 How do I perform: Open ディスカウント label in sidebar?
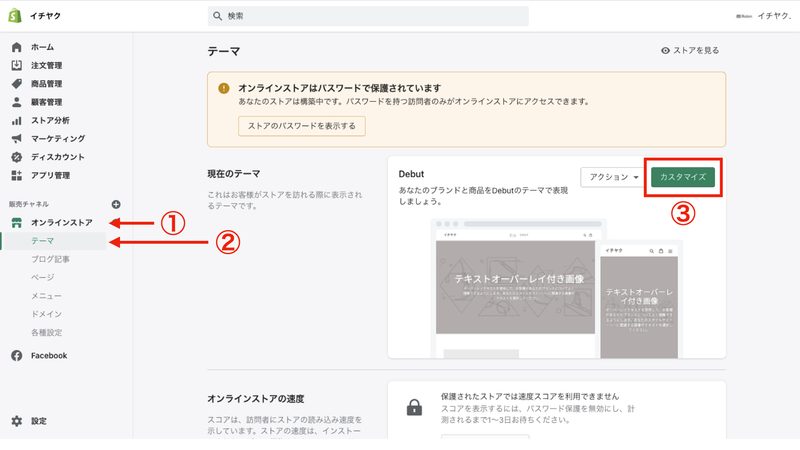click(58, 157)
